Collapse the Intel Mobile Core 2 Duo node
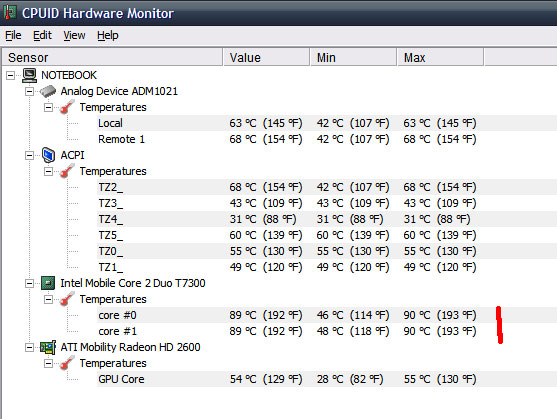The width and height of the screenshot is (557, 419). click(29, 283)
